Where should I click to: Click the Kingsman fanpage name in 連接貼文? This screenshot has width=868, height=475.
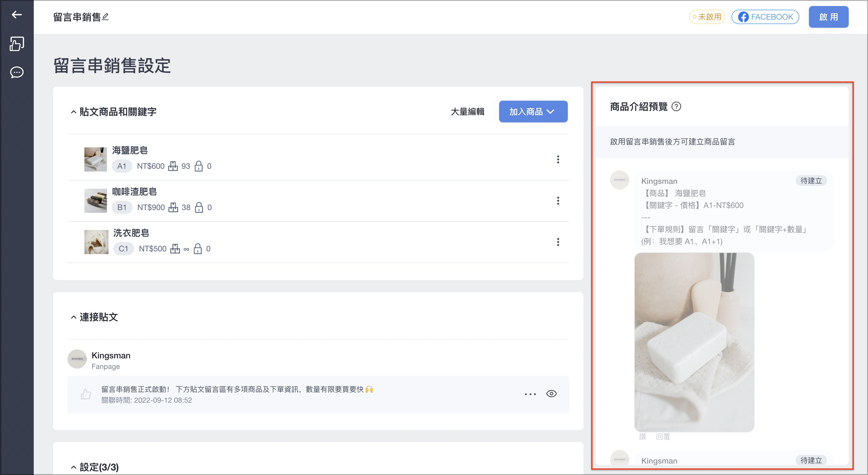pyautogui.click(x=111, y=355)
